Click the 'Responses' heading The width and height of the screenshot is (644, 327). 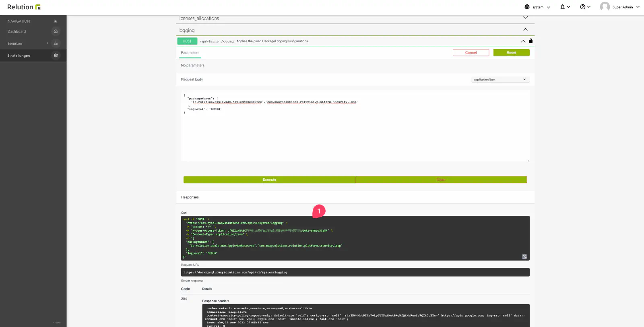[190, 197]
